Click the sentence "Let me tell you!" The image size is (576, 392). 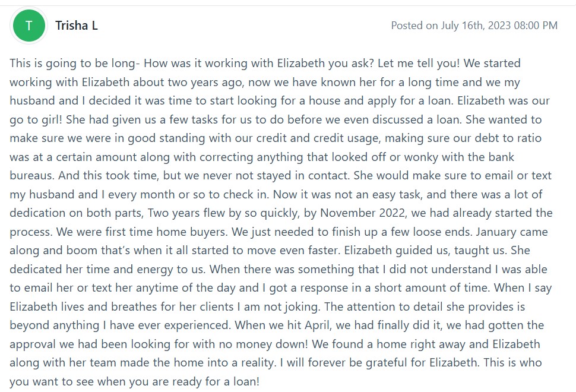pos(434,63)
